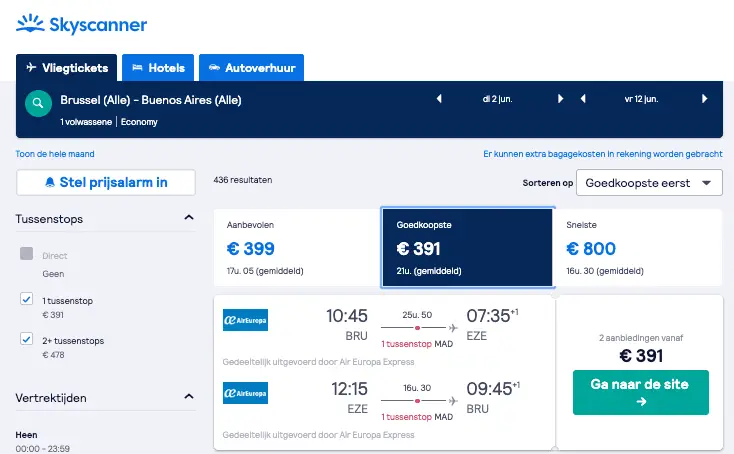734x454 pixels.
Task: Click the 436 resultaten count
Action: (x=242, y=180)
